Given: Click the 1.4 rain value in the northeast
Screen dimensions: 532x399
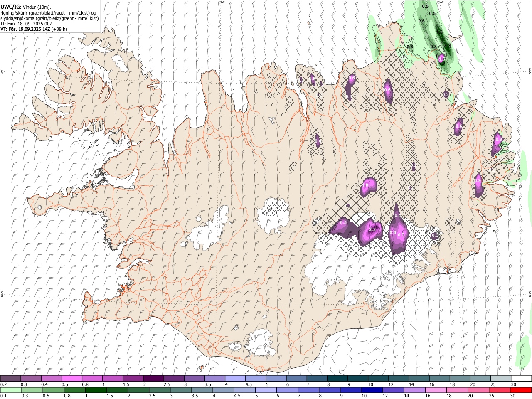Looking at the screenshot, I should [448, 47].
